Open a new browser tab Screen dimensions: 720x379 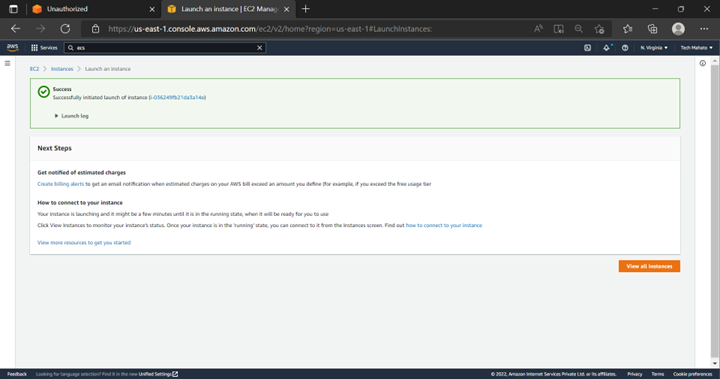306,9
